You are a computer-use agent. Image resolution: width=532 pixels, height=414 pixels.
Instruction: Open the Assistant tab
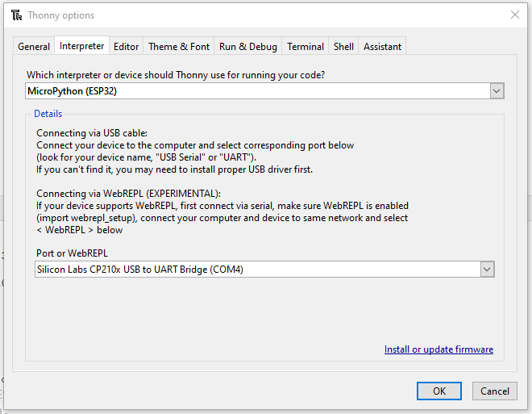coord(382,47)
